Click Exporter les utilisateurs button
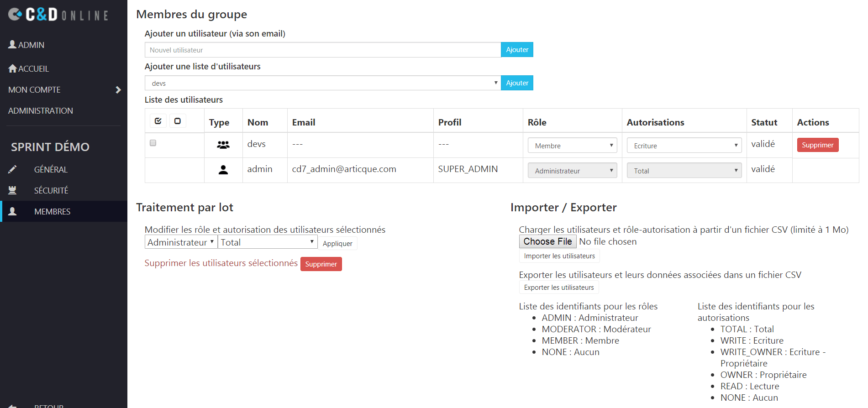 coord(558,288)
